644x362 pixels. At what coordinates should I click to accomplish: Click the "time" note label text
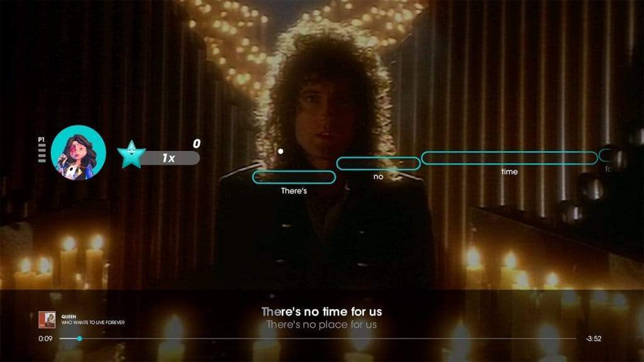(x=509, y=172)
